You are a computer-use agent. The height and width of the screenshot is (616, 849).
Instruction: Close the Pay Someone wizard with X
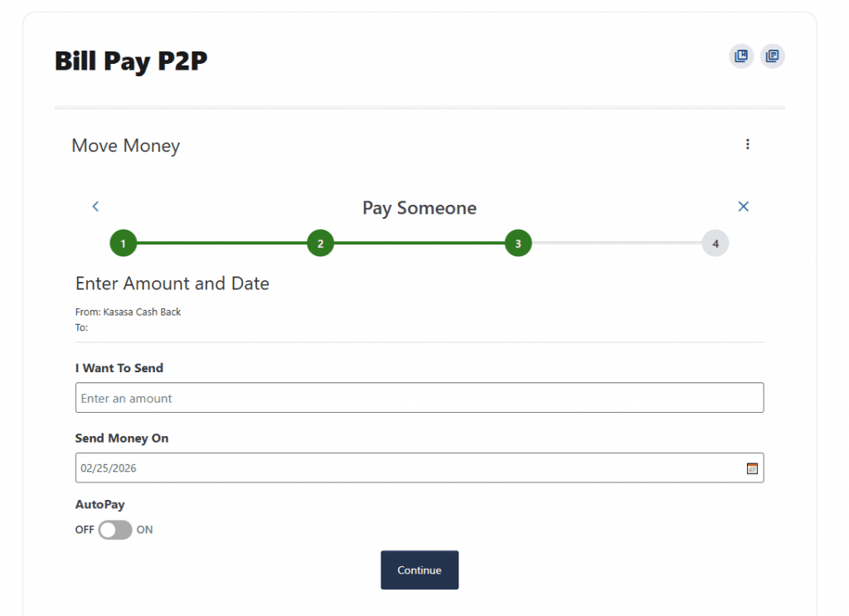(x=743, y=206)
